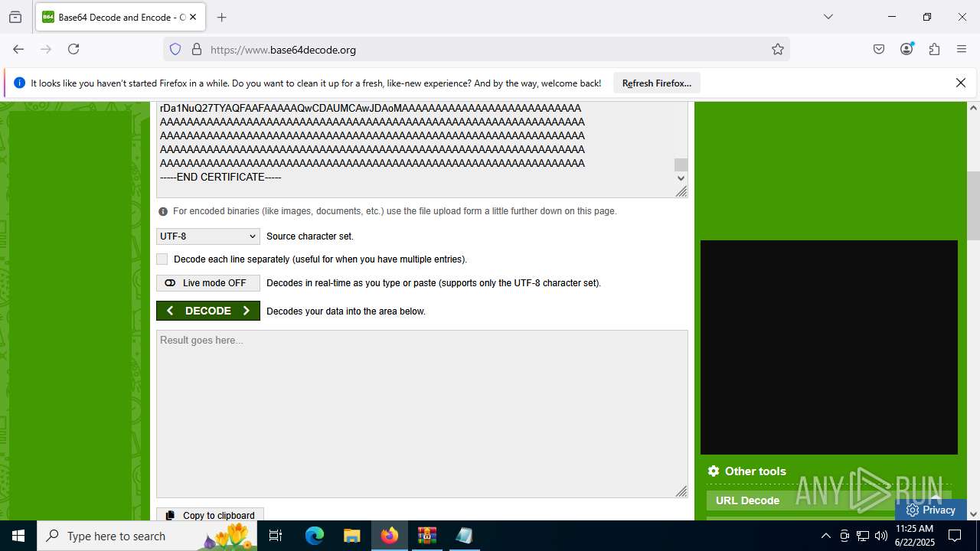Open Firefox view tabs icon

click(15, 17)
